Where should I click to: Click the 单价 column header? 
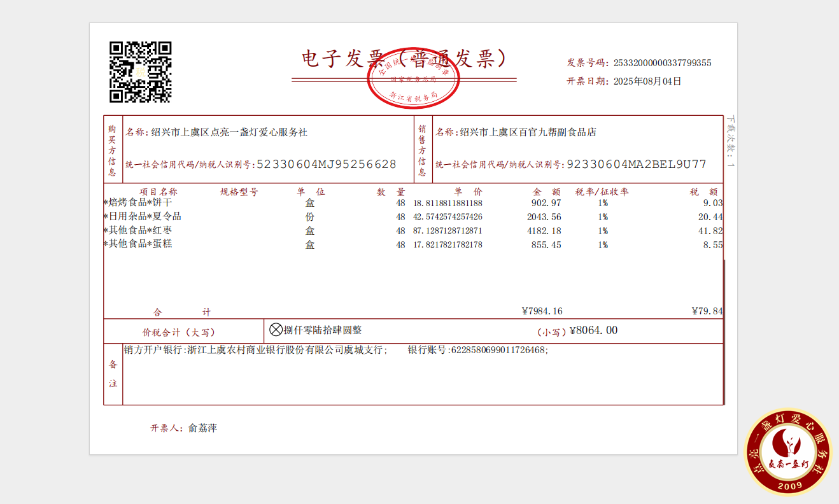pyautogui.click(x=468, y=192)
